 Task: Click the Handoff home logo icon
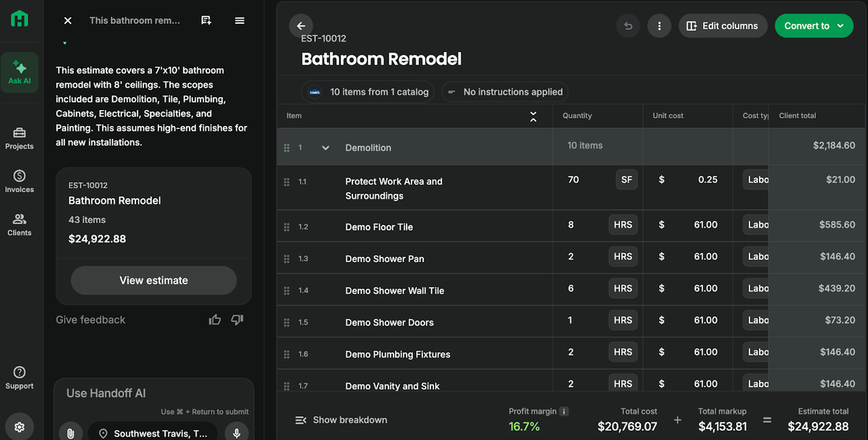(20, 19)
